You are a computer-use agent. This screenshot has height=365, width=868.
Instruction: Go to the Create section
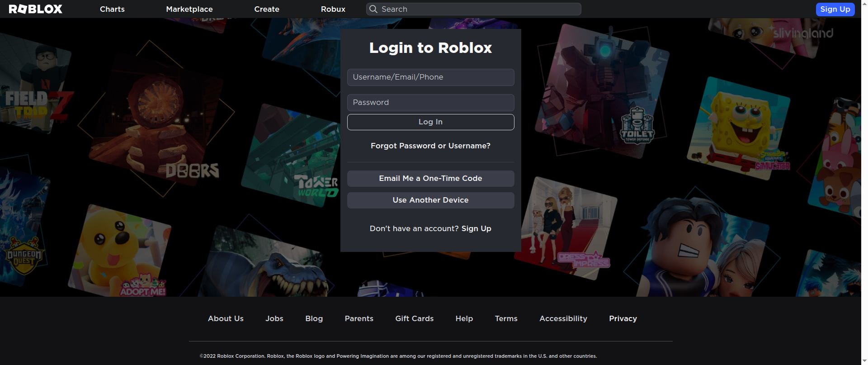pos(267,9)
